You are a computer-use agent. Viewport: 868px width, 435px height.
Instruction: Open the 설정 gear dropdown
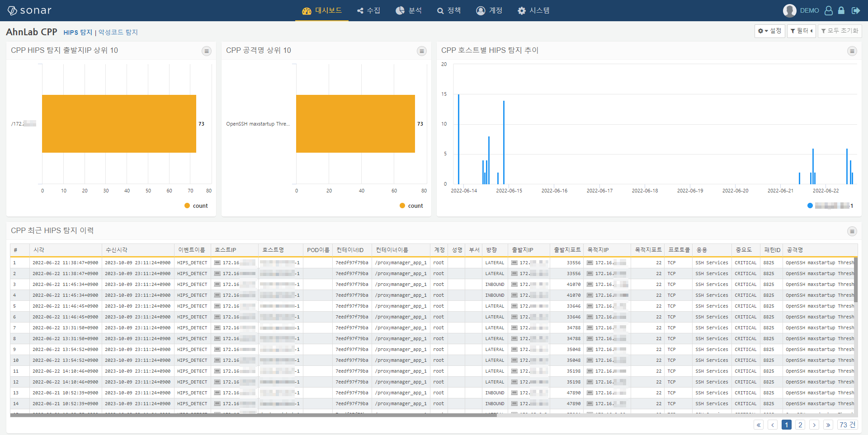[x=769, y=31]
